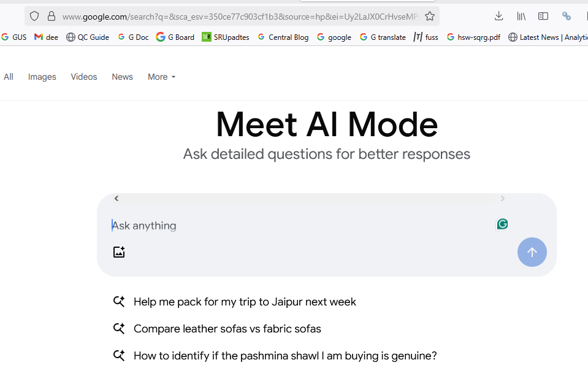The height and width of the screenshot is (376, 588).
Task: Collapse the carousel with the left chevron
Action: (x=116, y=198)
